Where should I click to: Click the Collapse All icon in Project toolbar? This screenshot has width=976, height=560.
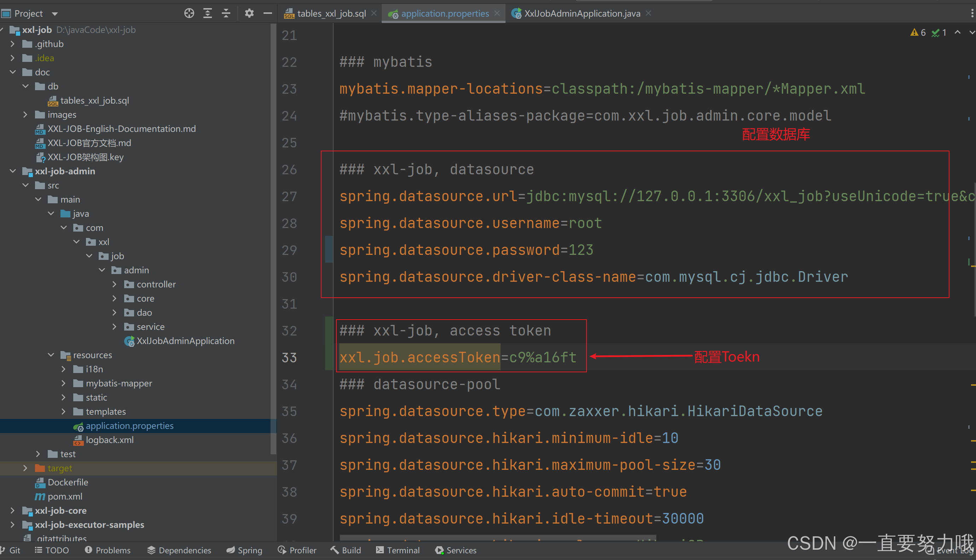(x=226, y=13)
